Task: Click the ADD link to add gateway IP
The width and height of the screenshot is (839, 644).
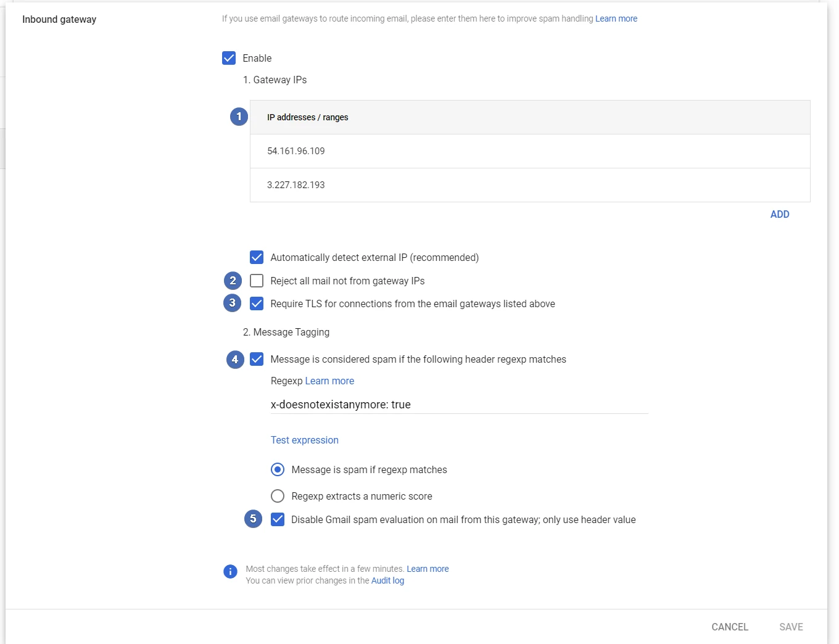Action: tap(779, 214)
